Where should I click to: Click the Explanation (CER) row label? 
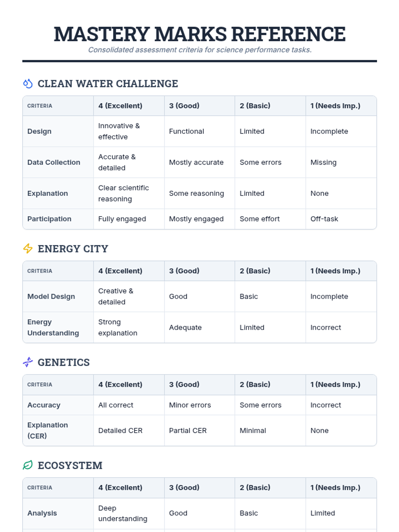(58, 431)
